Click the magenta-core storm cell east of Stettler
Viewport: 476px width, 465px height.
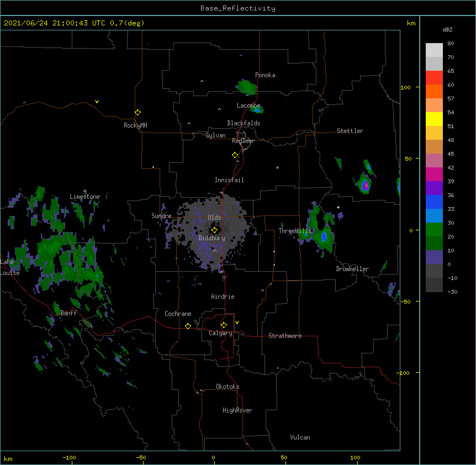(x=364, y=184)
